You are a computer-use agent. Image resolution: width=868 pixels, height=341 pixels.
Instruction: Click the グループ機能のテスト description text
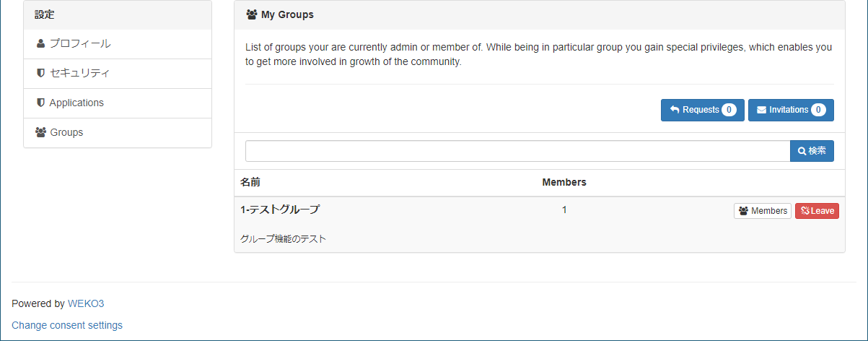point(284,239)
